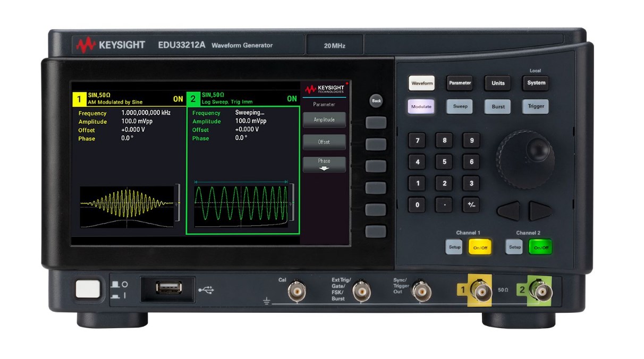Open the Units key
644x359 pixels.
(498, 83)
